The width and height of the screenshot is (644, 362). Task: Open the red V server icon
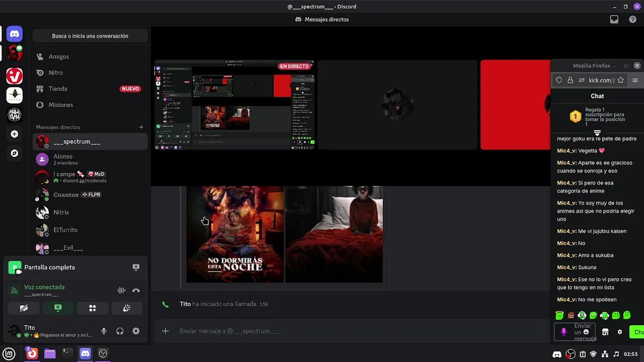click(15, 75)
